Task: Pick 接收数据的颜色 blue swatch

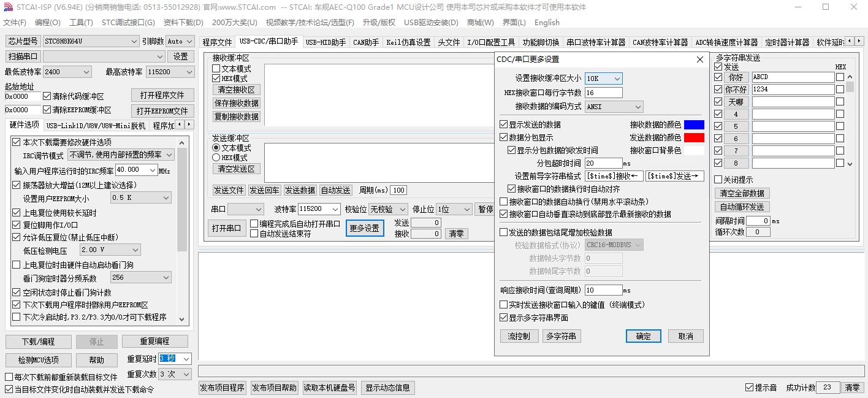Action: pyautogui.click(x=694, y=124)
